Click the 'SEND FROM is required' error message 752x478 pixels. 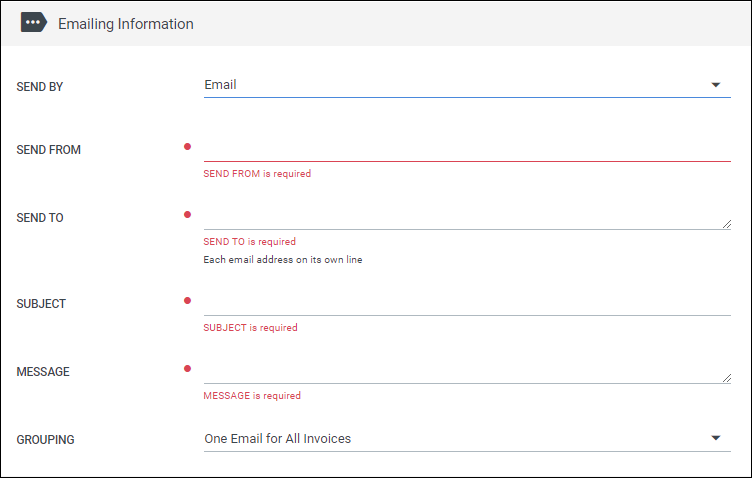point(257,174)
